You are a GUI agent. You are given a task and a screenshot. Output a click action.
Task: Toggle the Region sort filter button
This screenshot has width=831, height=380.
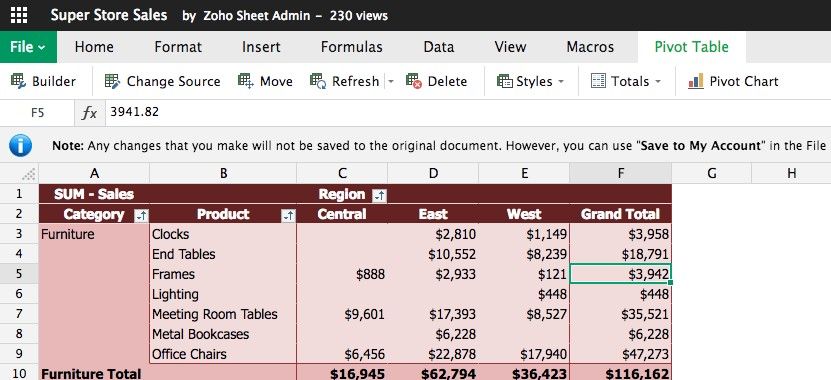[x=379, y=196]
